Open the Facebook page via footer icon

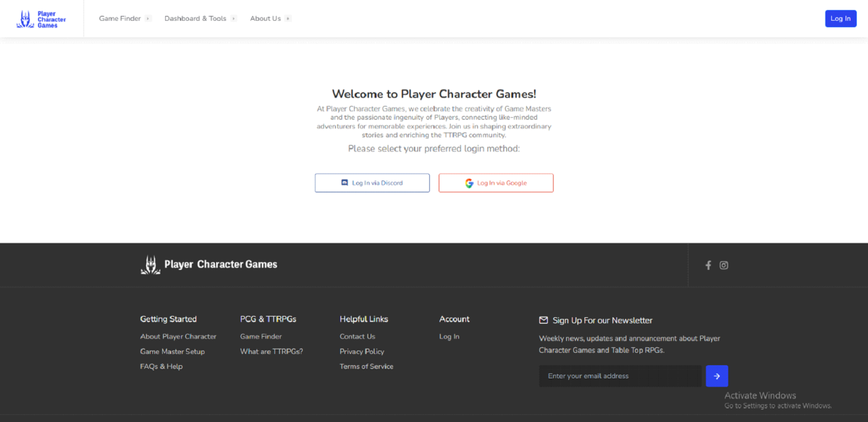pyautogui.click(x=708, y=265)
